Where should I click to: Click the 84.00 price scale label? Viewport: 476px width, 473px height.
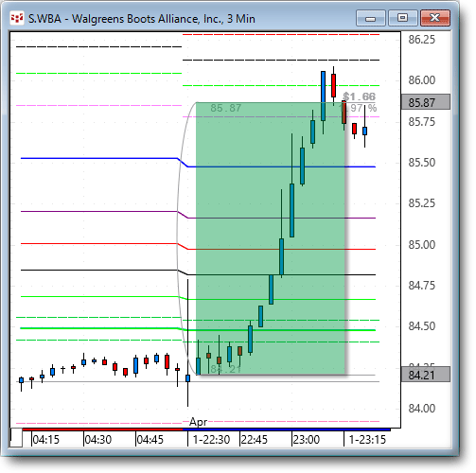pyautogui.click(x=422, y=409)
